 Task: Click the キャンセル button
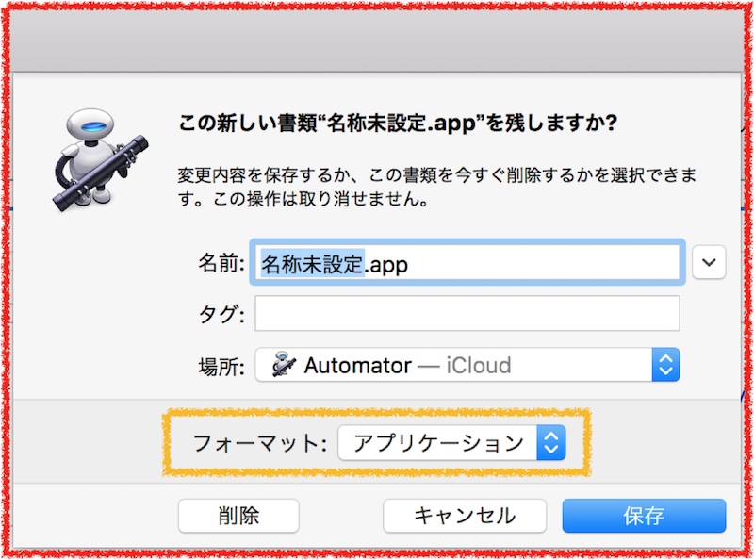click(x=465, y=516)
